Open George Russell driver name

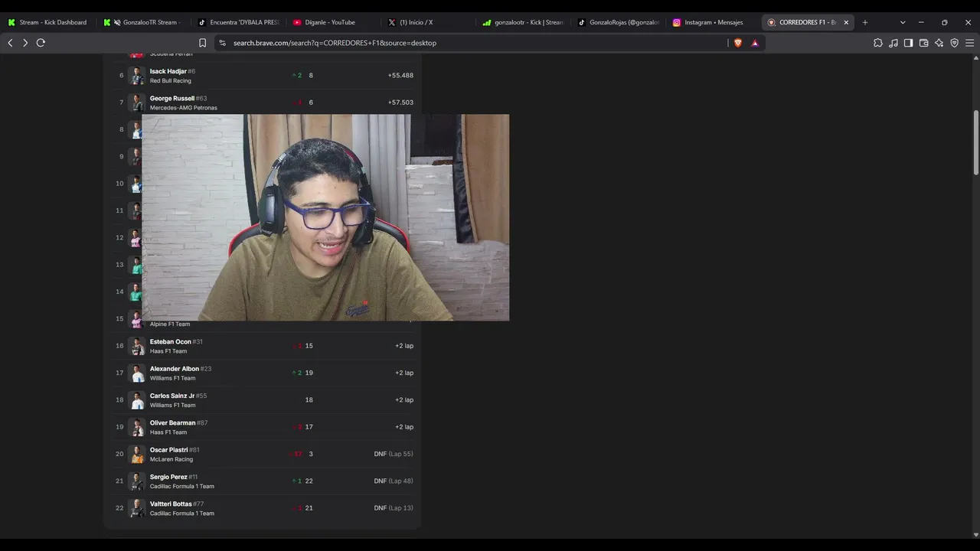172,98
